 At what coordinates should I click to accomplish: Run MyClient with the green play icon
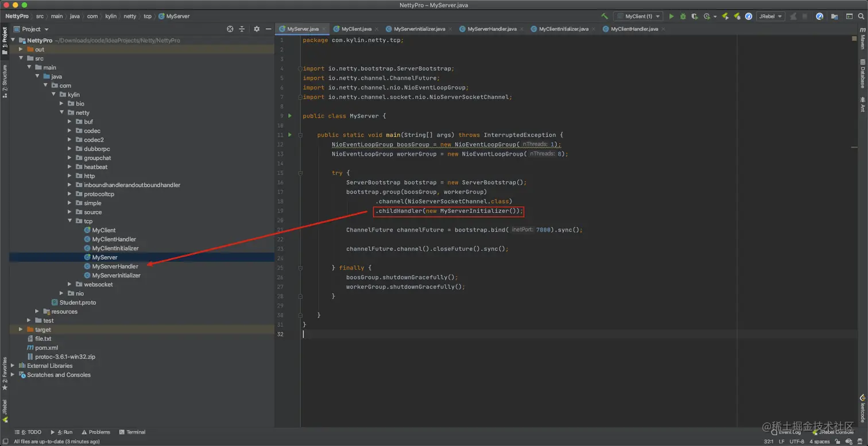click(x=671, y=16)
